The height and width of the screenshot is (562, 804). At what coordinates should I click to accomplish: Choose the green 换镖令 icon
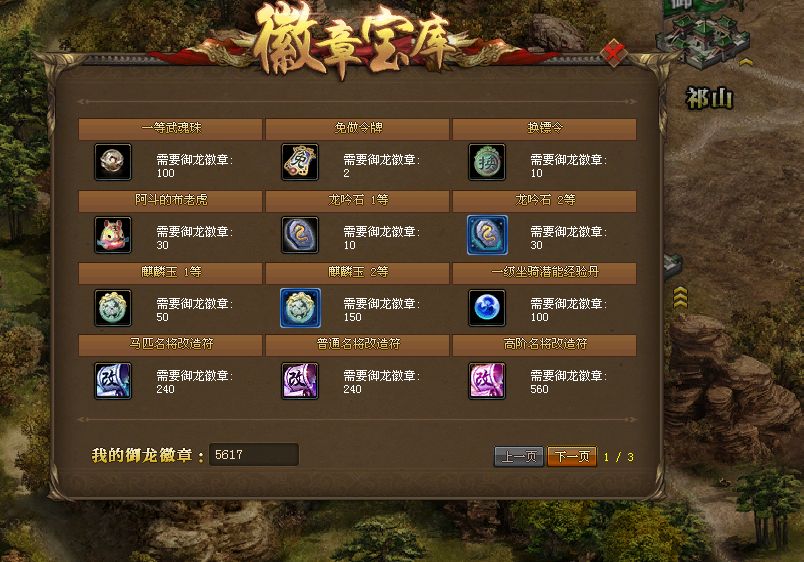(487, 162)
